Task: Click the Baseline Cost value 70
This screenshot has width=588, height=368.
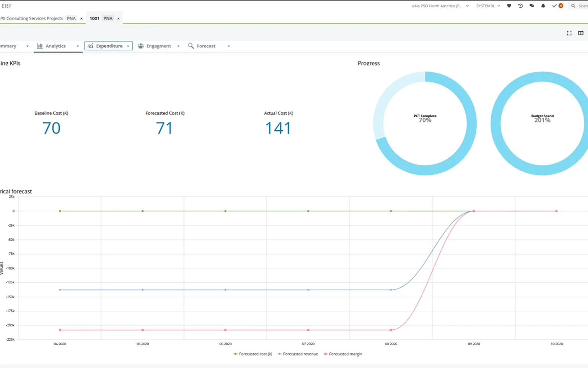Action: point(51,128)
